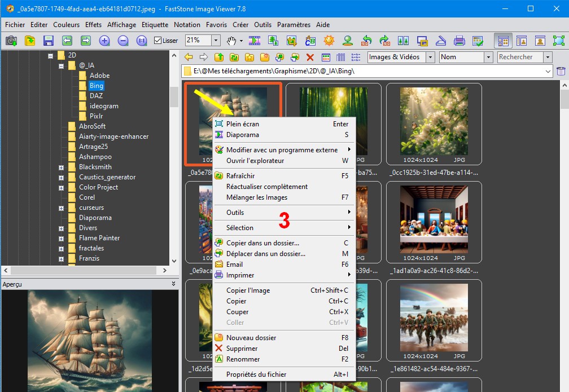Screen dimensions: 569x392
Task: Click the printer icon in toolbar
Action: (x=459, y=40)
